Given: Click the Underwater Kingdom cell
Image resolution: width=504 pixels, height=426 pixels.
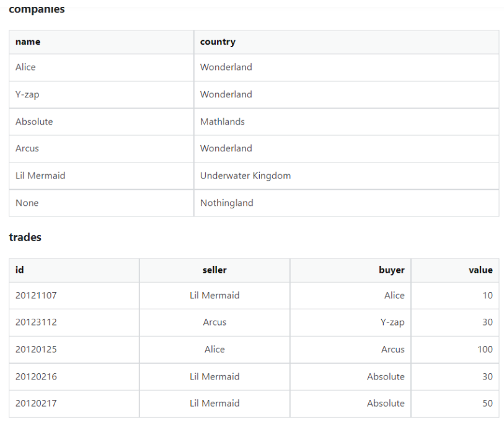Looking at the screenshot, I should pos(245,175).
